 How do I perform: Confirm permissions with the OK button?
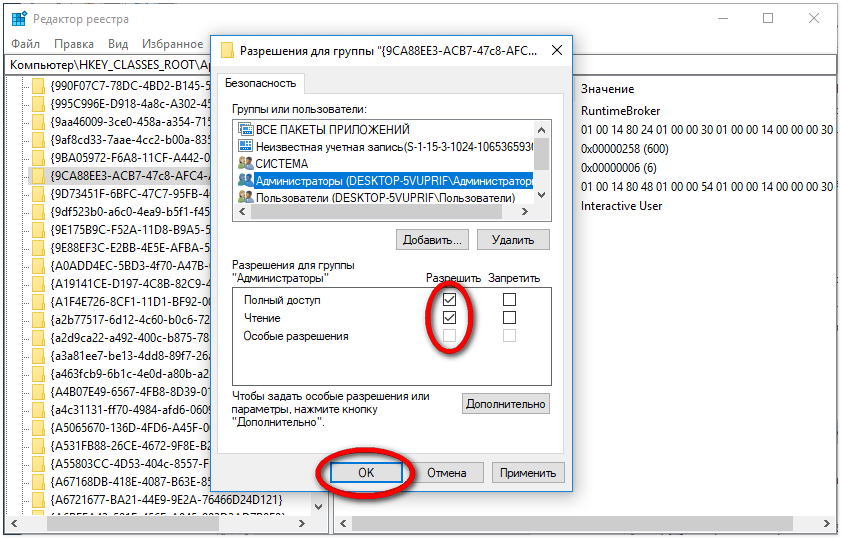(365, 472)
